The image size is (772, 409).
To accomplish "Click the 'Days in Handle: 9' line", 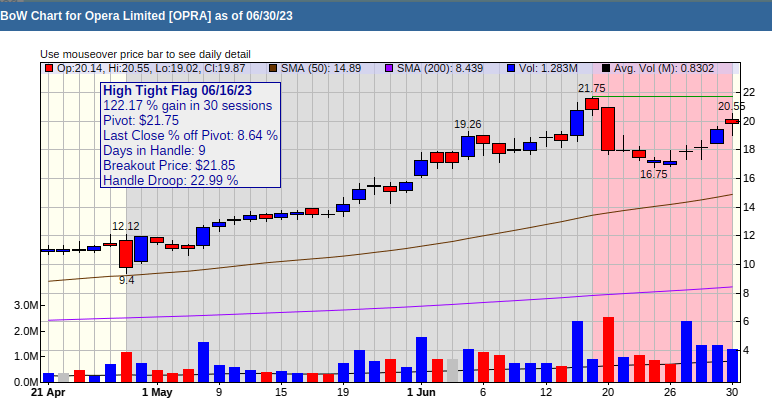I will click(154, 151).
